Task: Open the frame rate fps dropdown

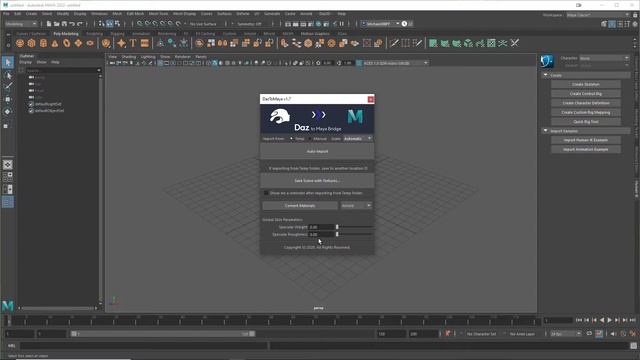Action: [566, 334]
